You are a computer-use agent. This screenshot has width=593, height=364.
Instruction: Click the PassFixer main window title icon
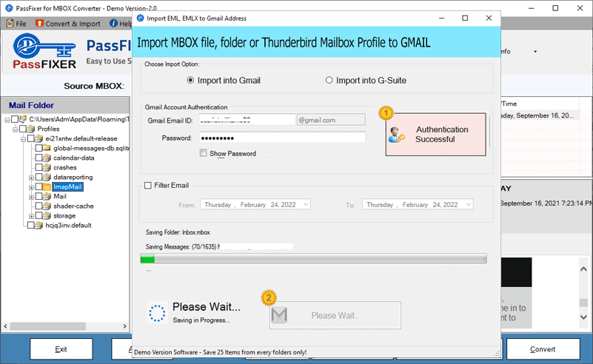[9, 8]
